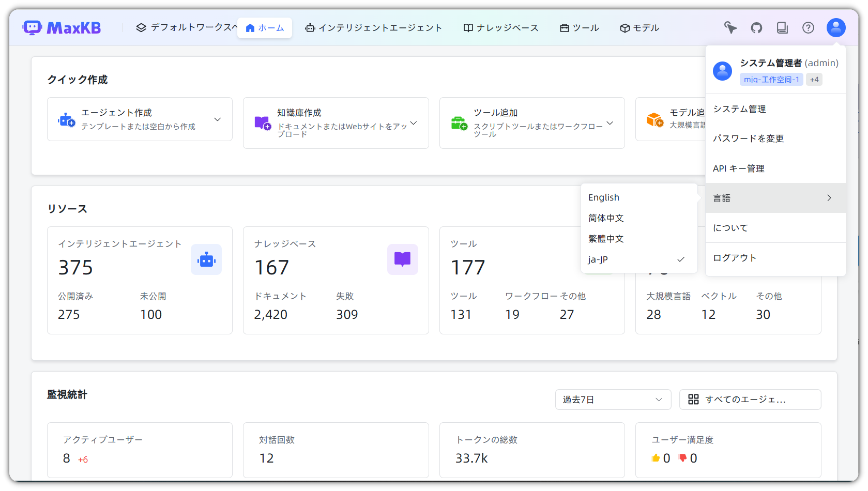Click について menu entry

[775, 228]
